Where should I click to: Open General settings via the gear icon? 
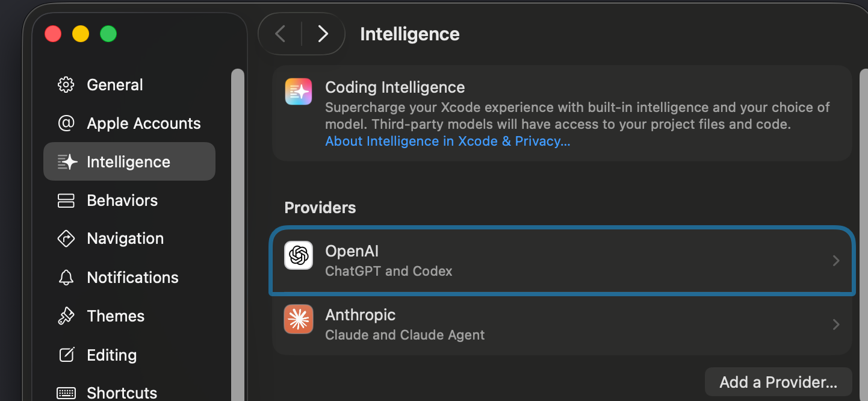point(66,84)
